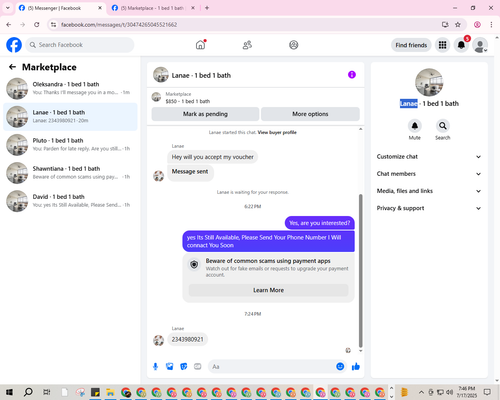Open Lanae - 1 bed 1 bath chat
500x400 pixels.
(x=70, y=117)
